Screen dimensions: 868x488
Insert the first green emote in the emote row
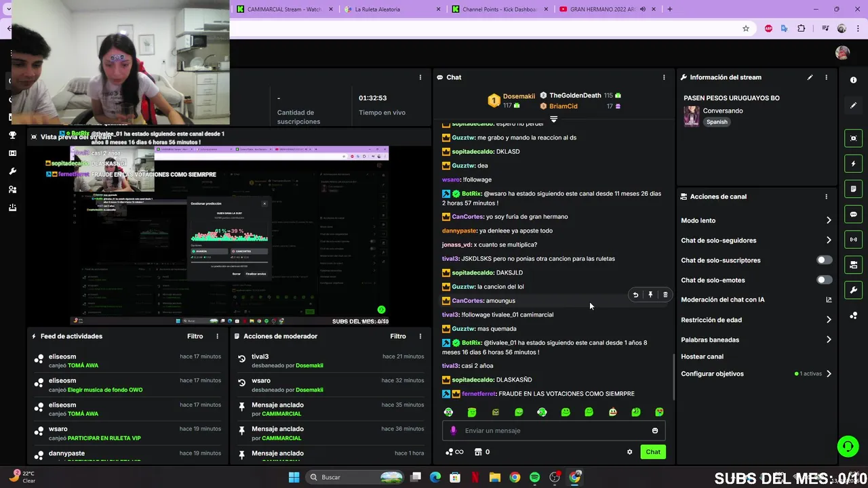pos(472,412)
